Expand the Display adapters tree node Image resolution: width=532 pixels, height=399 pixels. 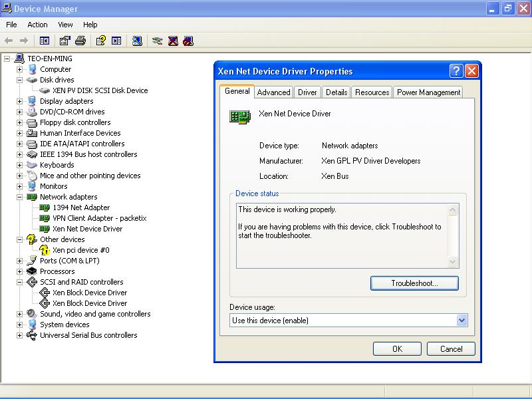(20, 101)
